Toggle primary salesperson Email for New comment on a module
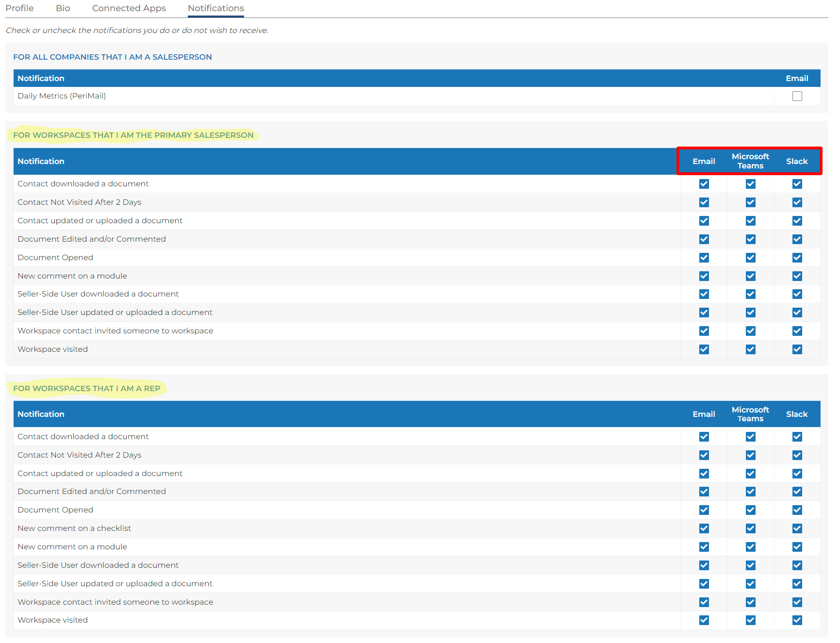 pyautogui.click(x=704, y=276)
